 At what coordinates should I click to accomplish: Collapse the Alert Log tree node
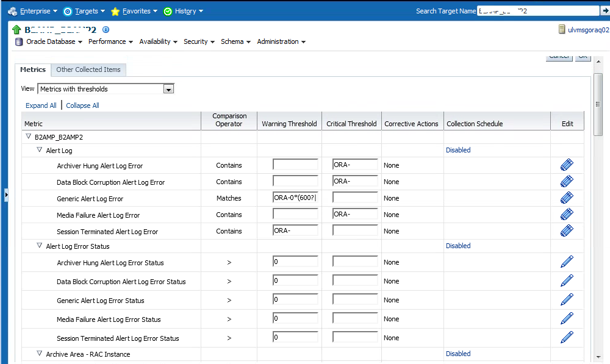[x=39, y=150]
